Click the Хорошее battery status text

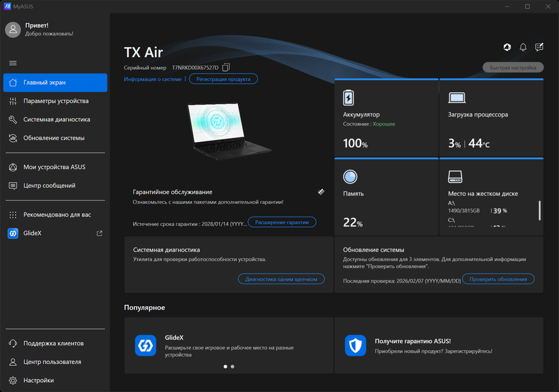click(384, 124)
